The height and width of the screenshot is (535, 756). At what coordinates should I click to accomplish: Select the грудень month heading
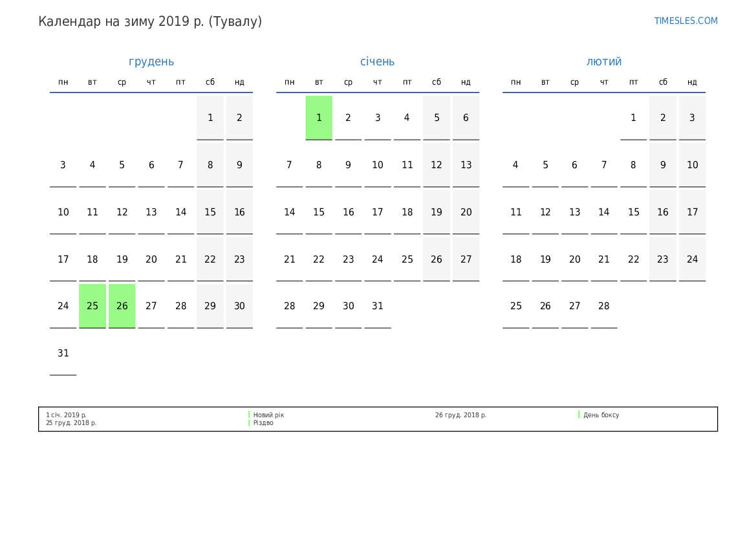point(151,61)
